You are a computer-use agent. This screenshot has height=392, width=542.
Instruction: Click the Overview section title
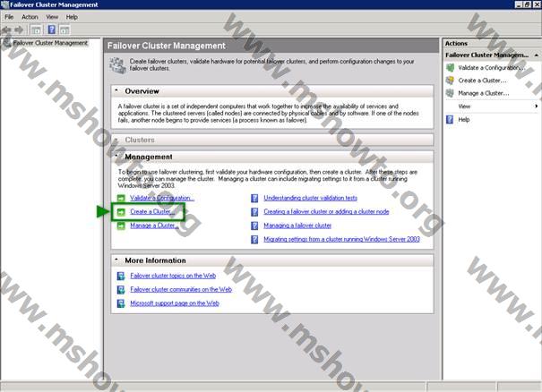[x=142, y=91]
